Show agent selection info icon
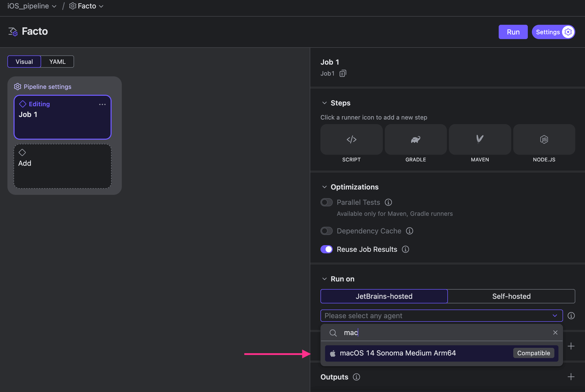Screen dimensions: 585x392 [571, 316]
